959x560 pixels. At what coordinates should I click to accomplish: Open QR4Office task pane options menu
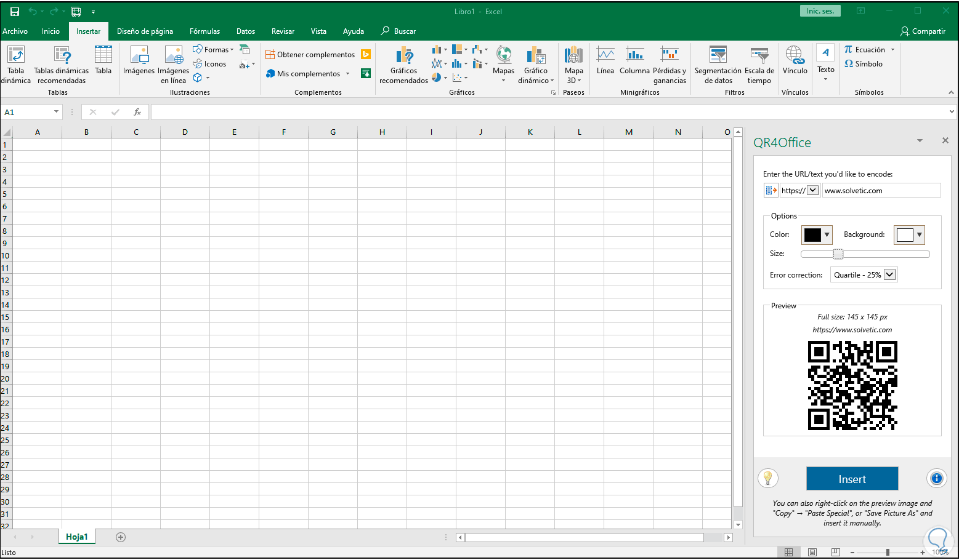(920, 141)
